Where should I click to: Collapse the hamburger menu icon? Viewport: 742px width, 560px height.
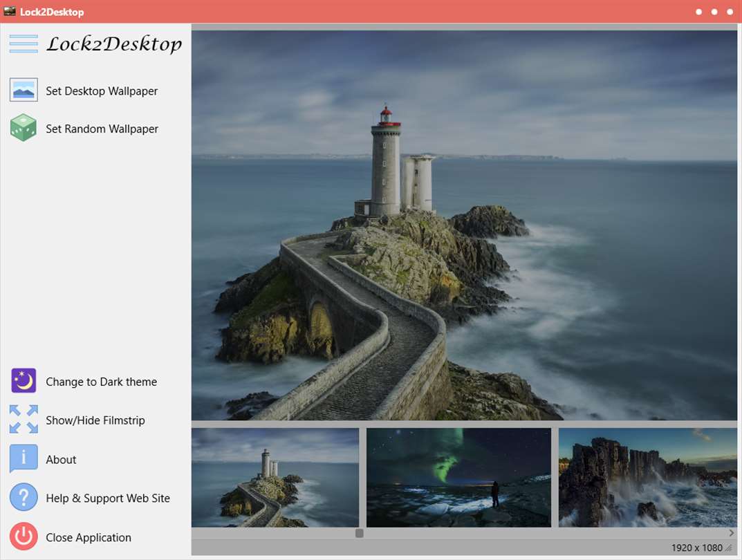tap(24, 44)
